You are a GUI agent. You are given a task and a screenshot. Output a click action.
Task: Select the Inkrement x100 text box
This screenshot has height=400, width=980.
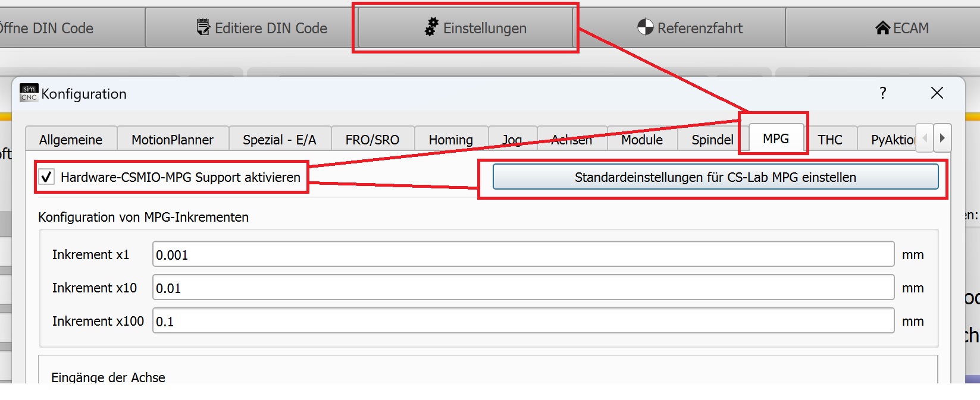point(522,321)
